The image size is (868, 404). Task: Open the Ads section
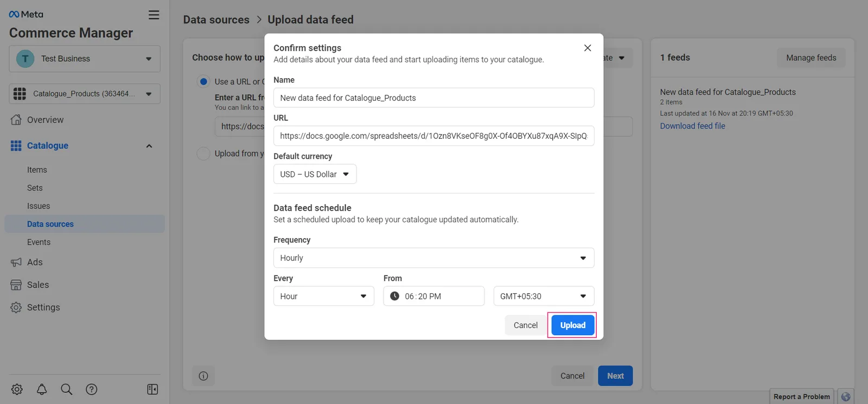click(x=35, y=262)
